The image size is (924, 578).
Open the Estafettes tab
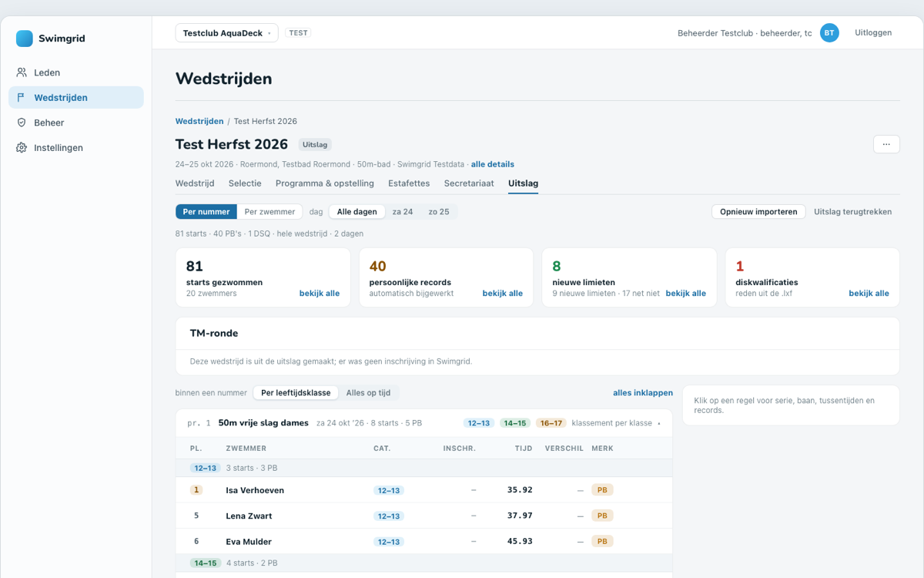coord(409,183)
